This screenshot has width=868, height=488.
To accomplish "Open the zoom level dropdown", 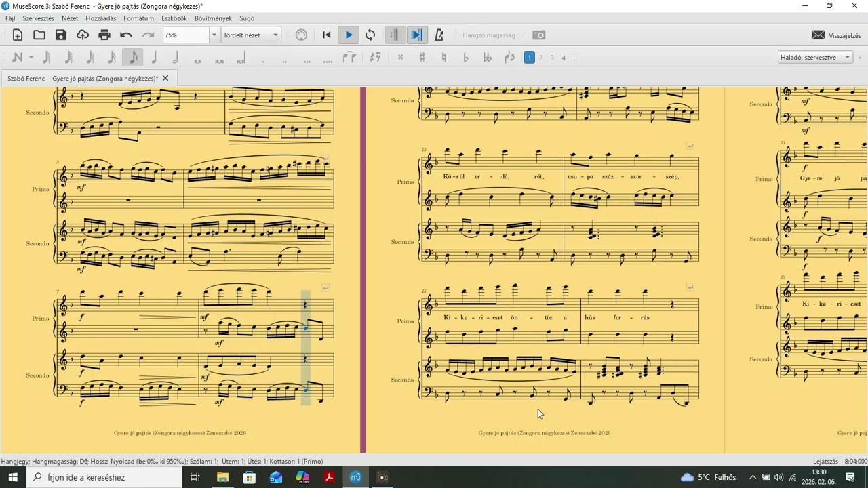I will point(214,35).
